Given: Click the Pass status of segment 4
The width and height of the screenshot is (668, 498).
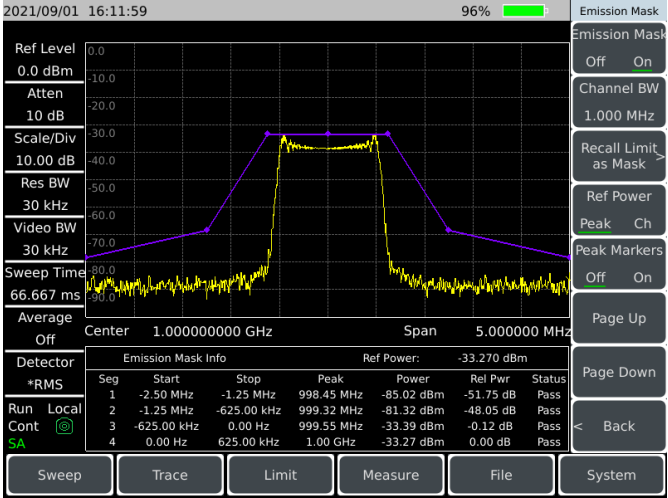Looking at the screenshot, I should (x=549, y=442).
